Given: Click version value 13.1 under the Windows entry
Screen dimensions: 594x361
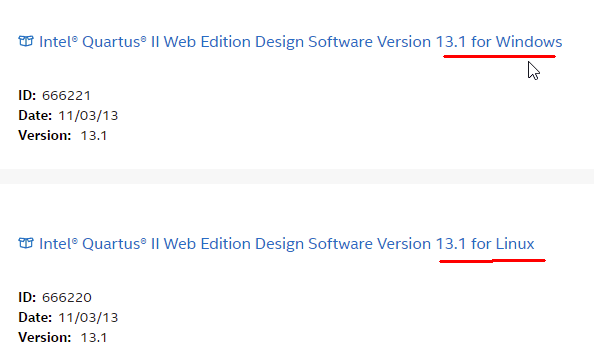Looking at the screenshot, I should 94,136.
